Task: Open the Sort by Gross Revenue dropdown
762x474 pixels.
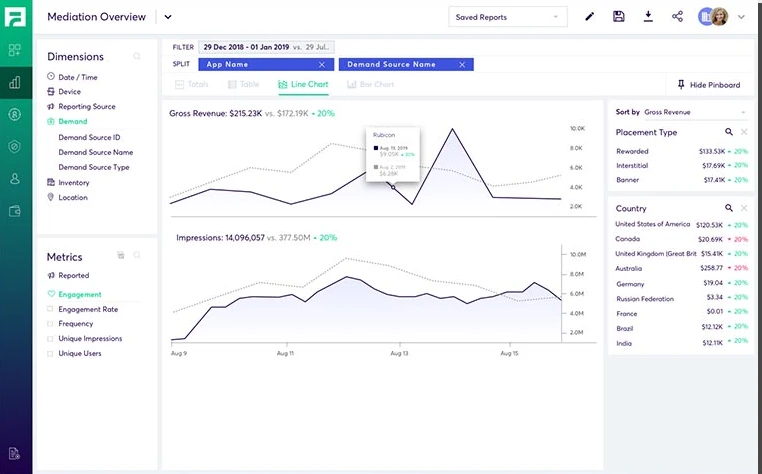Action: tap(695, 112)
